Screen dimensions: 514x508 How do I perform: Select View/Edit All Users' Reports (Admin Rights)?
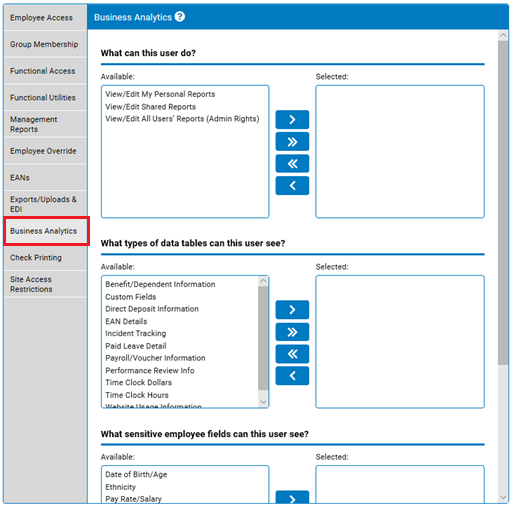pyautogui.click(x=182, y=119)
